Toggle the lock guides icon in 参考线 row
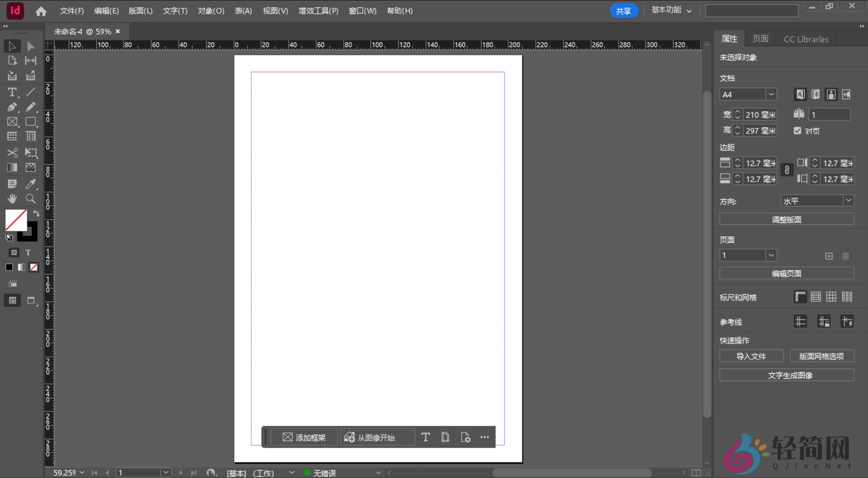This screenshot has width=868, height=478. pyautogui.click(x=824, y=321)
